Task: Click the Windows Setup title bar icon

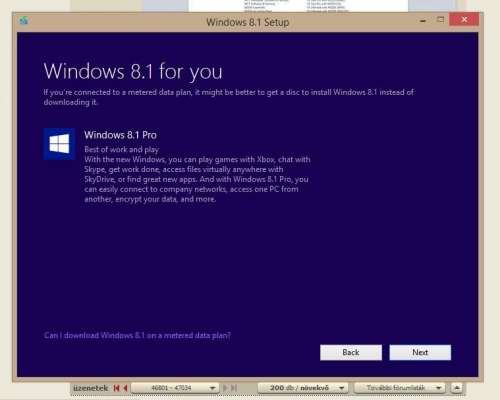Action: click(x=24, y=21)
